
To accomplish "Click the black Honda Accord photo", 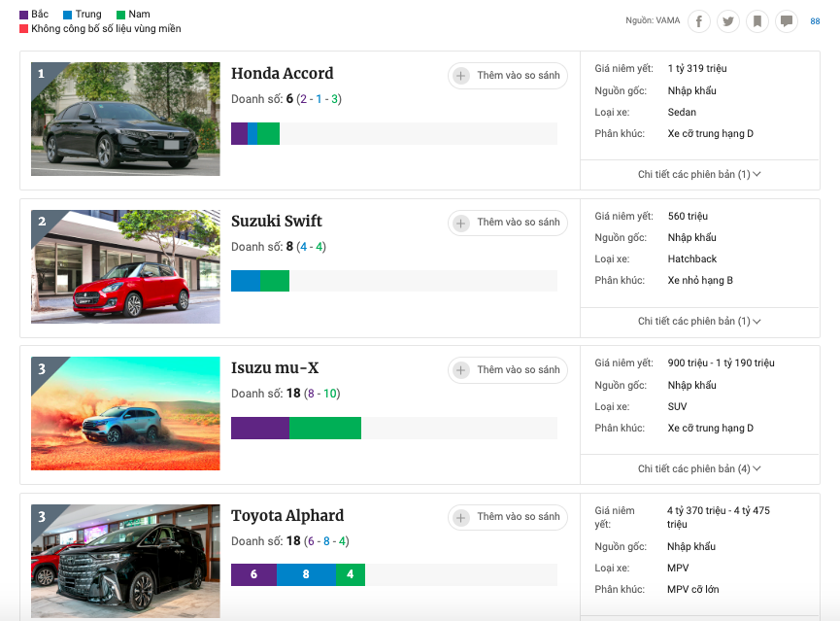I will pyautogui.click(x=125, y=120).
